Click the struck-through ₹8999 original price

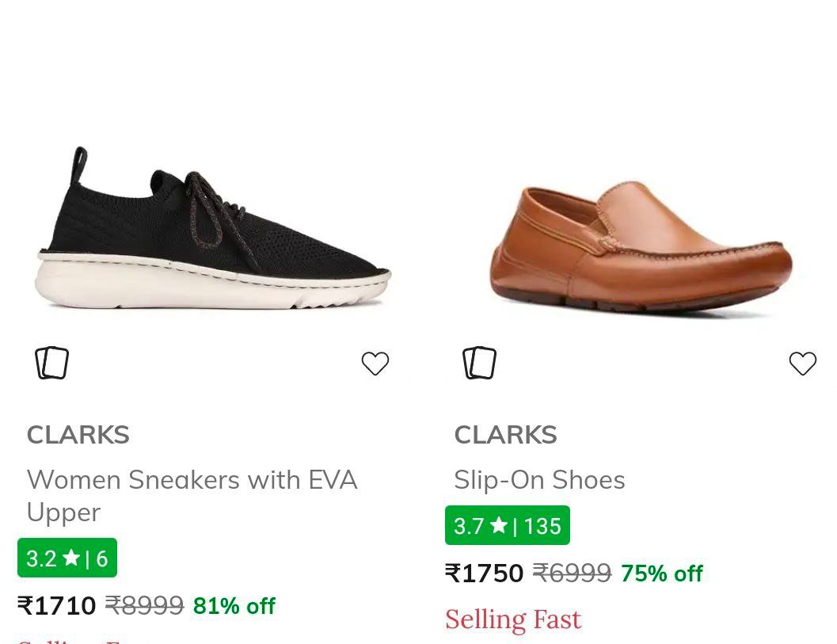145,606
